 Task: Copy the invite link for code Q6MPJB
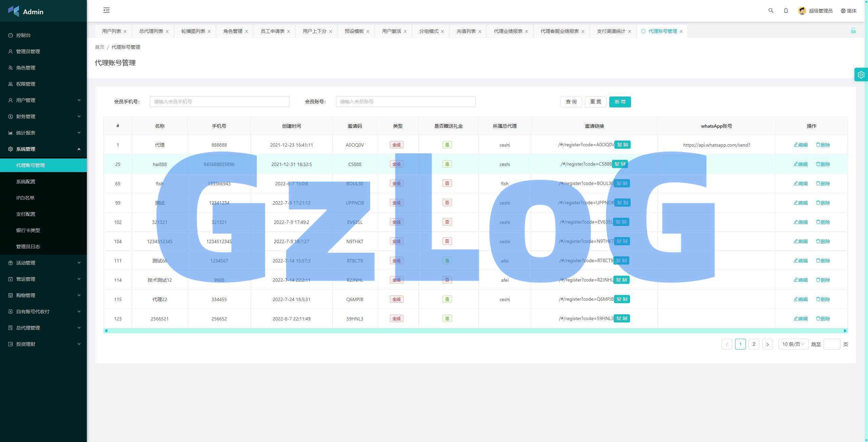[x=622, y=299]
